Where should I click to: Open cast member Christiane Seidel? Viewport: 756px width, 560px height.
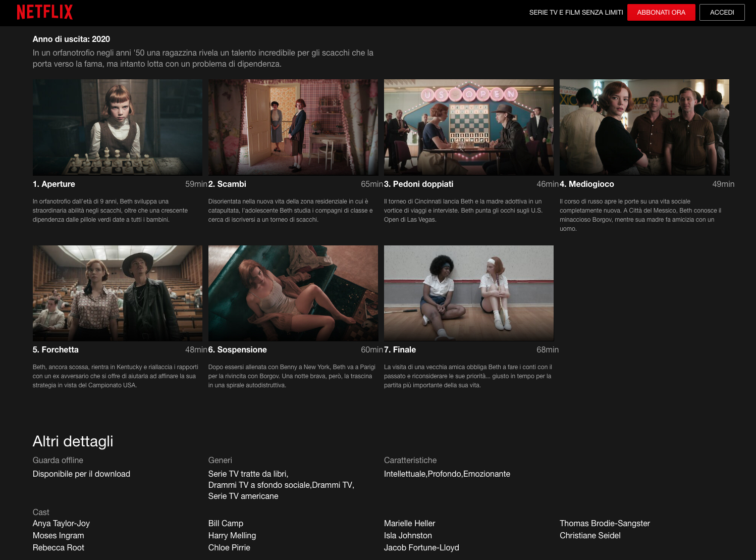click(x=590, y=536)
